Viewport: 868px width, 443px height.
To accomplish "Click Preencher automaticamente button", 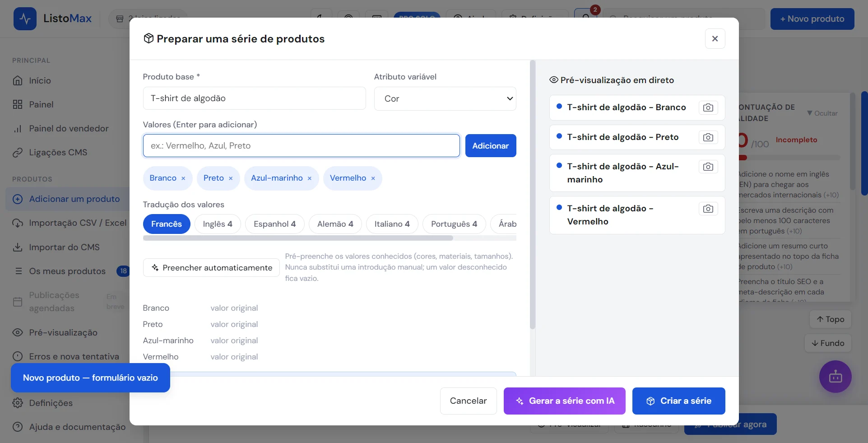I will click(x=211, y=268).
